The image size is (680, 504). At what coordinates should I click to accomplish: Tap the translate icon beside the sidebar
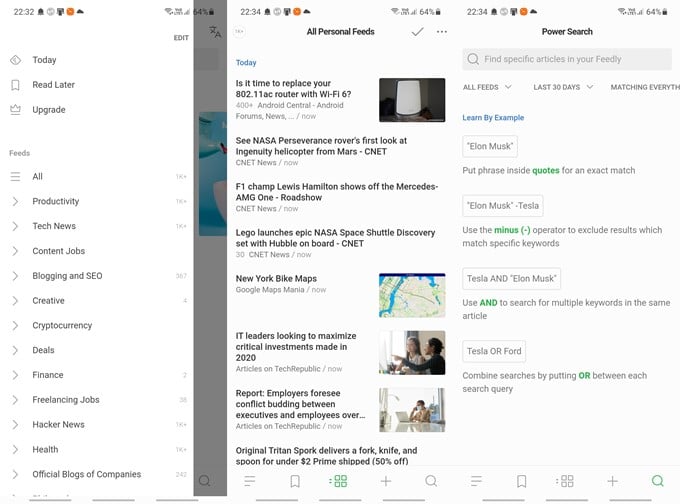click(x=215, y=32)
